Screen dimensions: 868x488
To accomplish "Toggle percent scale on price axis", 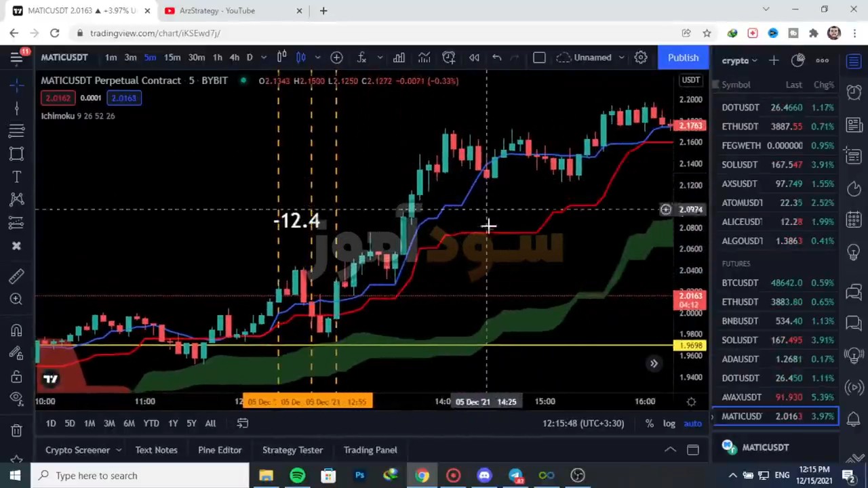I will [650, 424].
